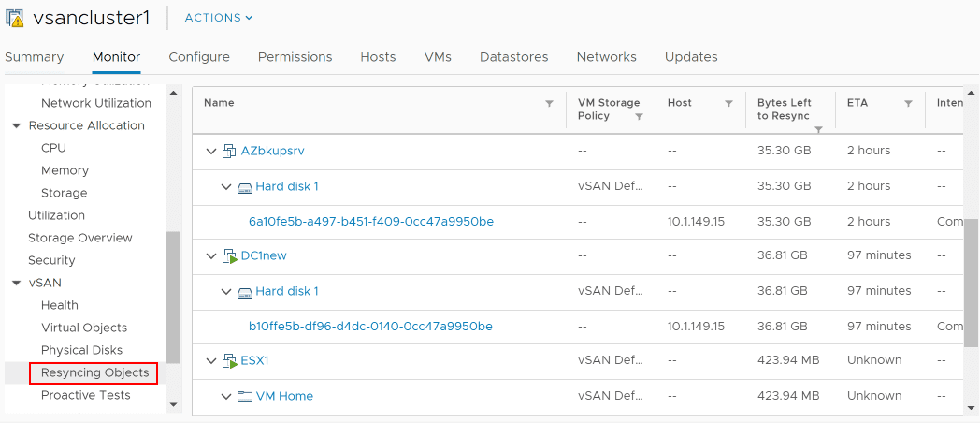This screenshot has height=423, width=980.
Task: Click the Name column filter icon
Action: (x=549, y=104)
